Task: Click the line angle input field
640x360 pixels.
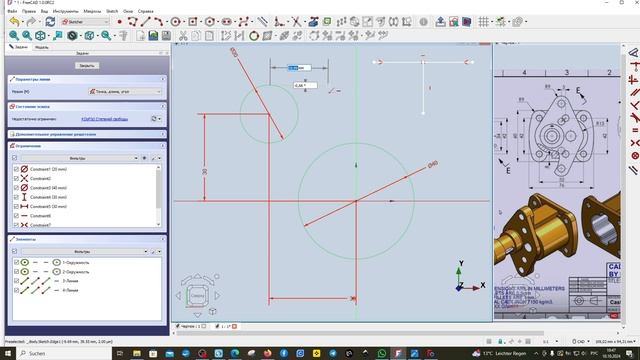Action: tap(305, 85)
